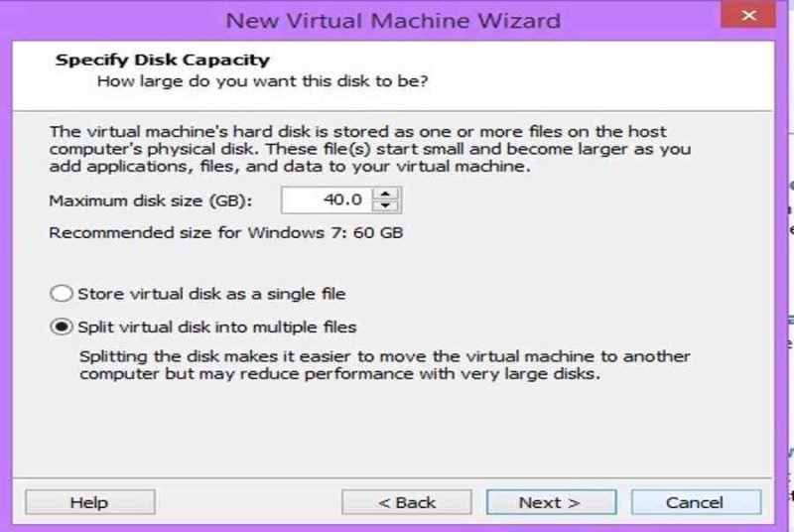Click the splitting the disk explanation text
The image size is (794, 532).
[x=385, y=365]
